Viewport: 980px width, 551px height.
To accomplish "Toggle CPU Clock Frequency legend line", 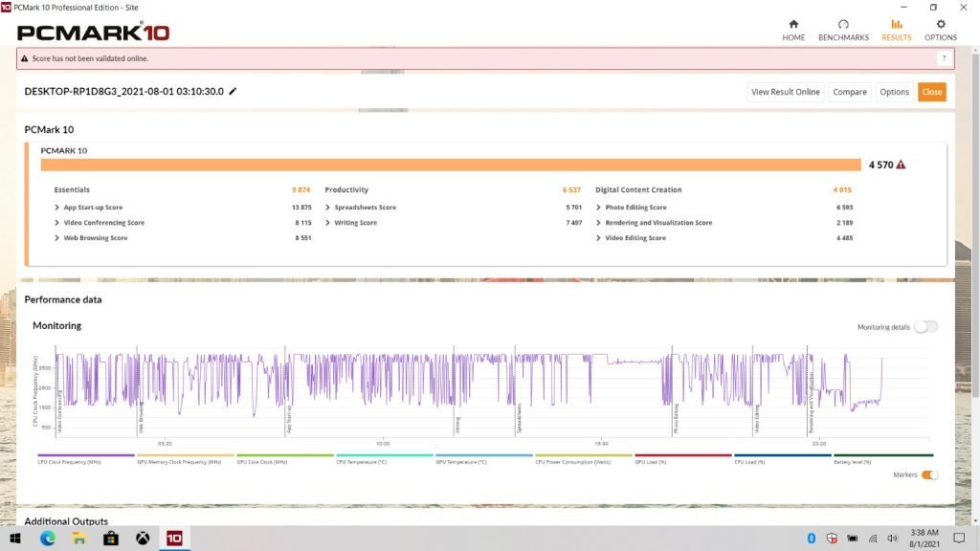I will [x=85, y=455].
